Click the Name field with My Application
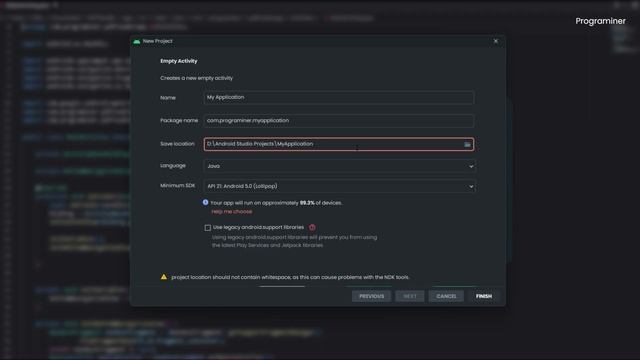Image resolution: width=640 pixels, height=360 pixels. coord(339,98)
